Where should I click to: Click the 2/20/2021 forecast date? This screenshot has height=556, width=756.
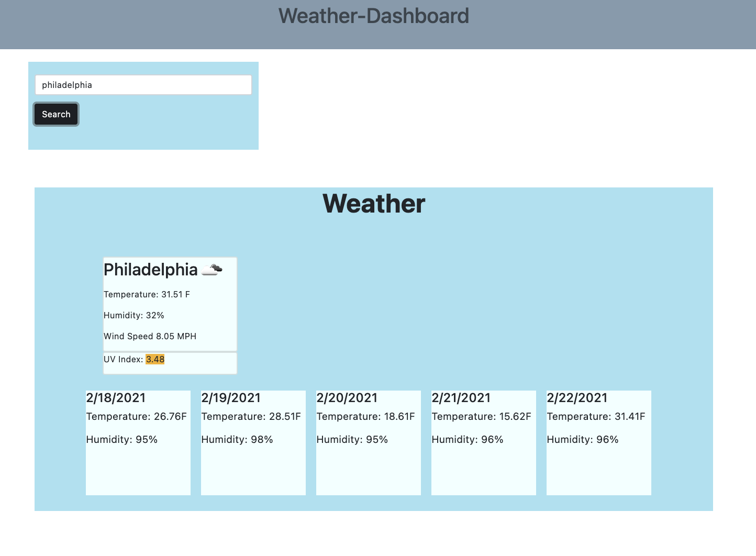347,398
